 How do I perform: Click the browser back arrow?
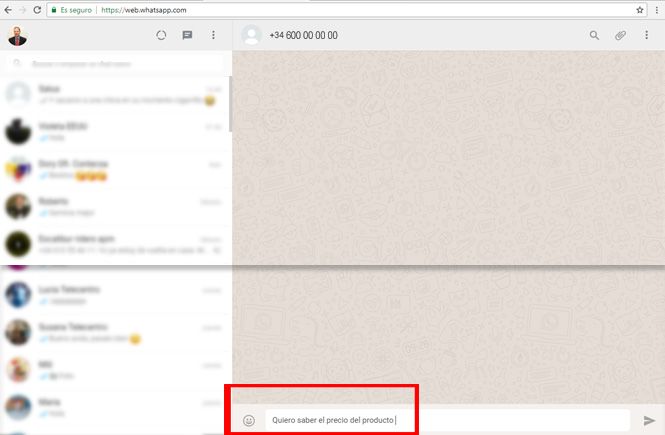pyautogui.click(x=8, y=10)
